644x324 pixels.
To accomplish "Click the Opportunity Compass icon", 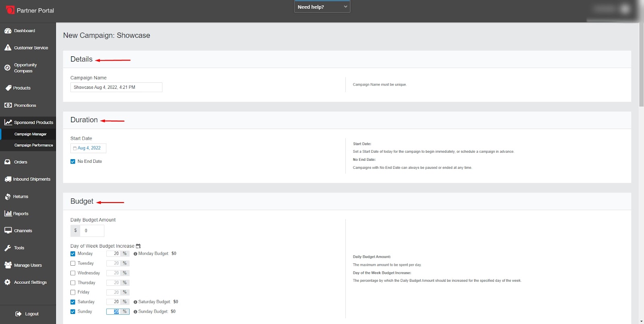I will pos(7,68).
